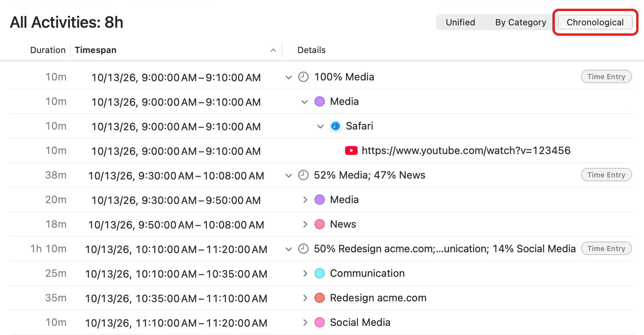
Task: Select the 9:30:00 AM–10:08:00 AM timespan cell
Action: [176, 175]
